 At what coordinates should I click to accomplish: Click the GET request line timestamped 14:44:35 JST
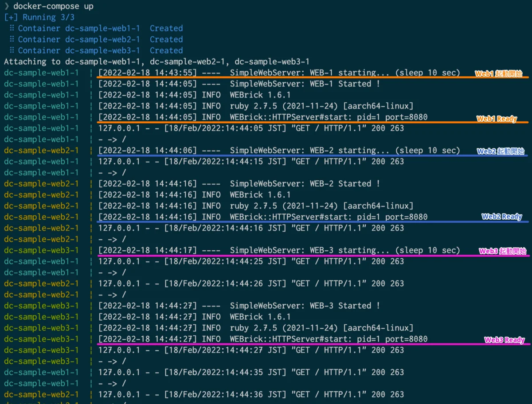pos(204,372)
